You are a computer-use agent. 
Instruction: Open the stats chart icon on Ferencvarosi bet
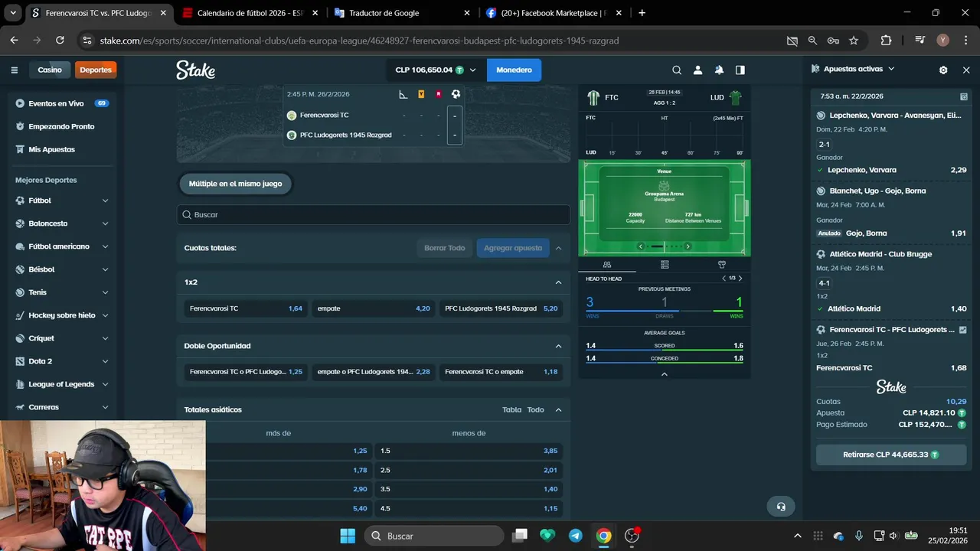pyautogui.click(x=962, y=330)
